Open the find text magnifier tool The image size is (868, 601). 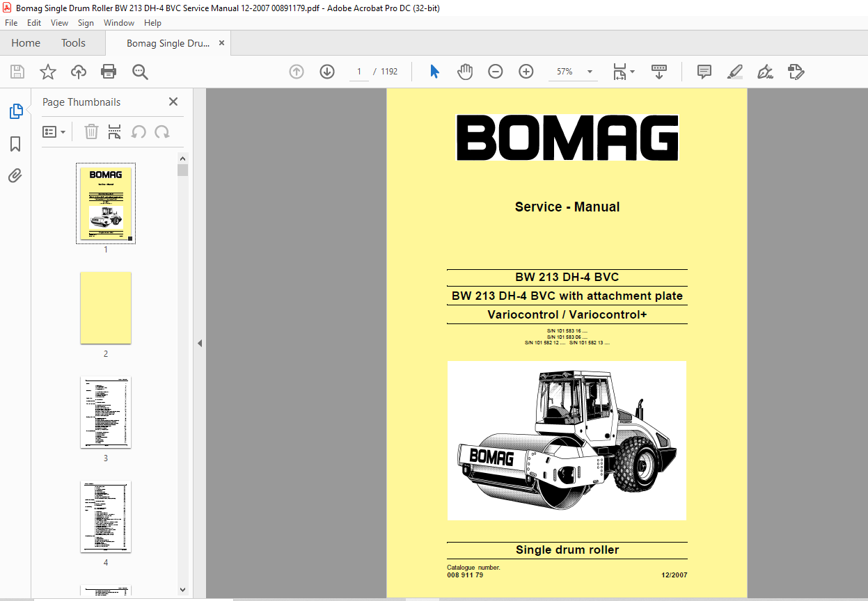tap(140, 72)
